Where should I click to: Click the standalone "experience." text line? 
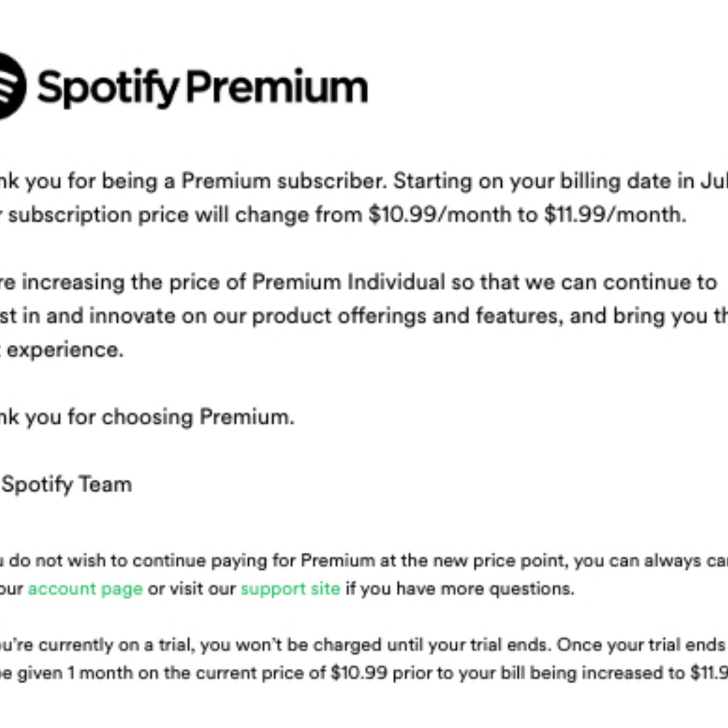pos(64,350)
